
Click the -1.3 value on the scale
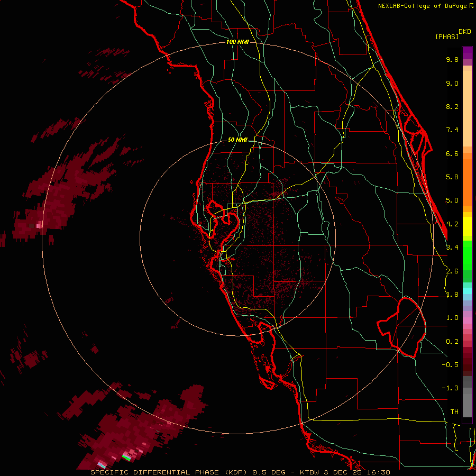tap(450, 388)
